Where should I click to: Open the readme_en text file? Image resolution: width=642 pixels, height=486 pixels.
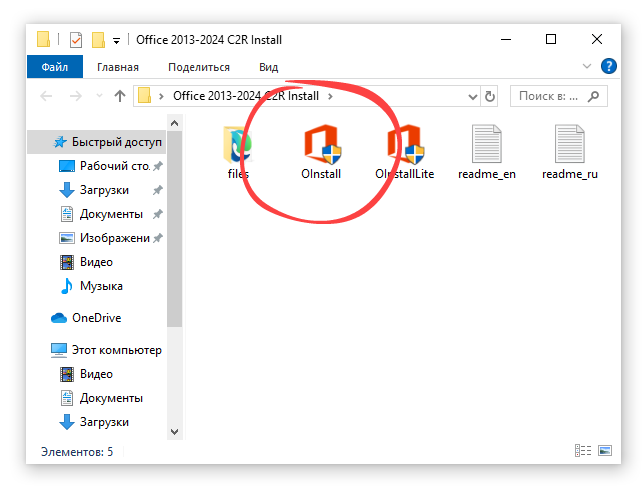486,152
